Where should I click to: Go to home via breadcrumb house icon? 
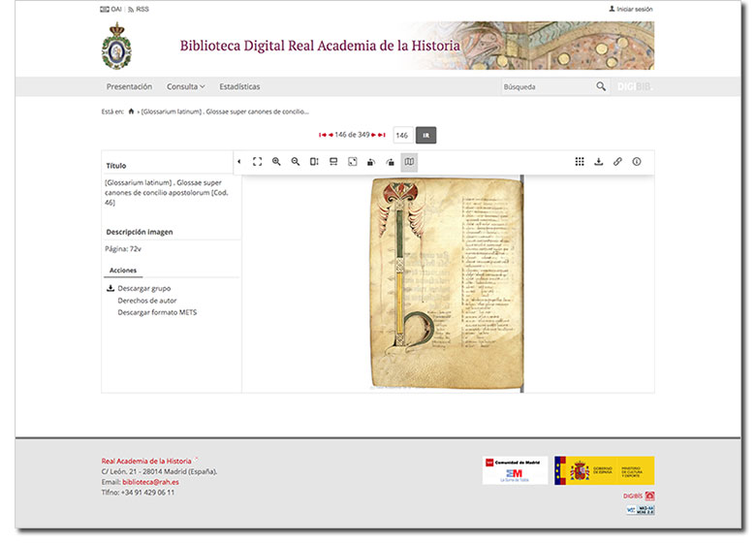[x=131, y=112]
